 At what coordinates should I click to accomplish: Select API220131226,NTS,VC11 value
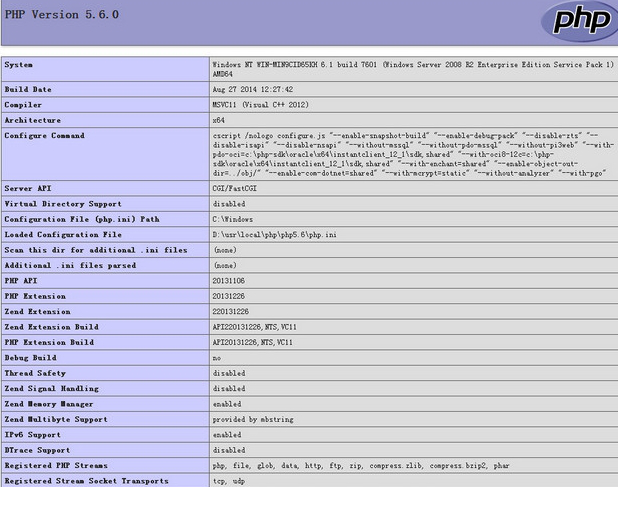pos(255,327)
